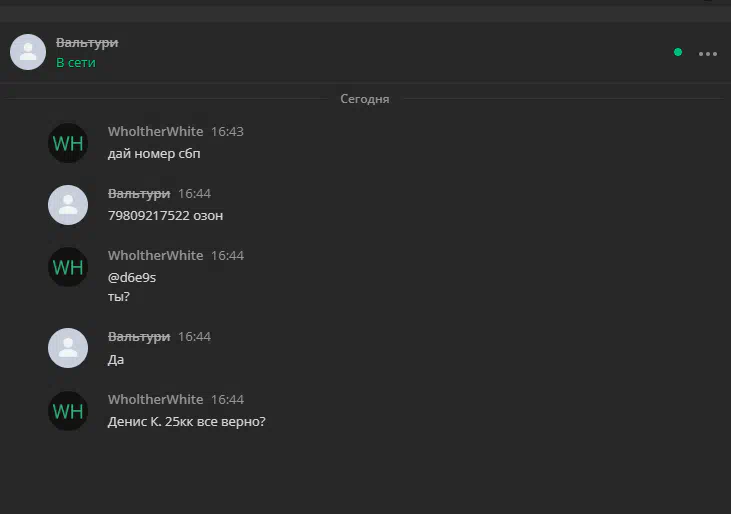Click the 'В сети' status label
731x514 pixels.
coord(76,62)
